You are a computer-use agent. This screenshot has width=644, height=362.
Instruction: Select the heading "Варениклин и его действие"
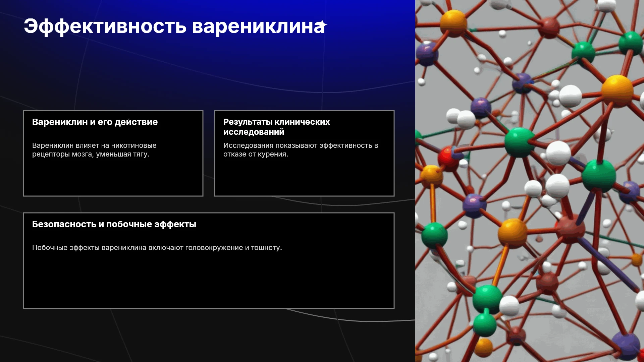(x=95, y=122)
